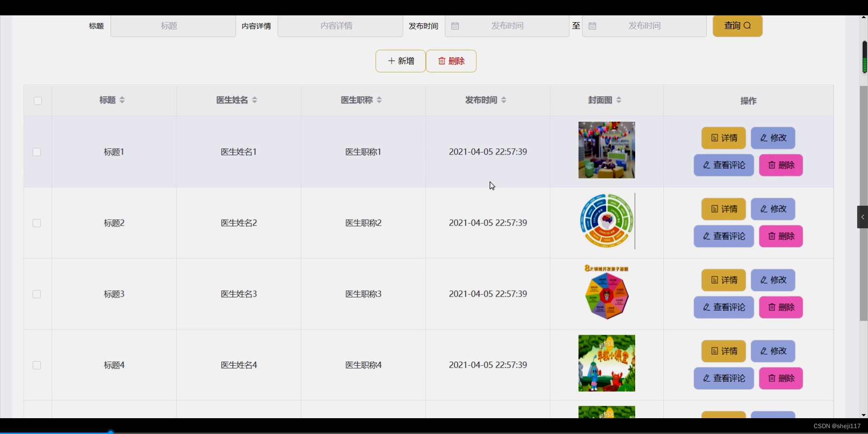
Task: Click pink 删除 for 标题3 row
Action: click(x=781, y=307)
